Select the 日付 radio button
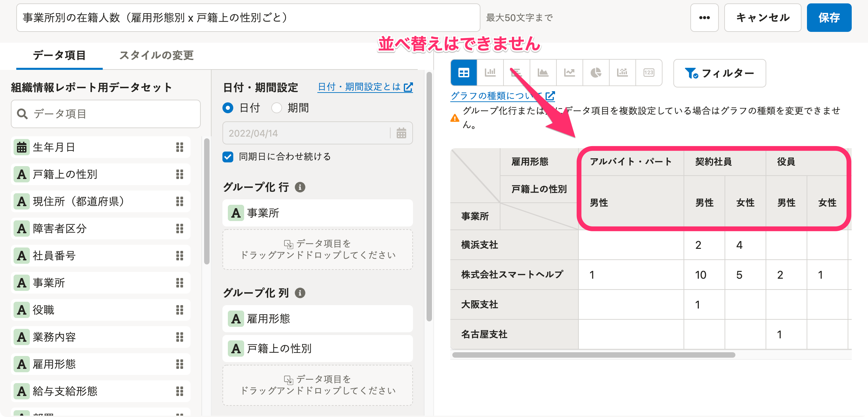Screen dimensions: 868x417 point(228,108)
